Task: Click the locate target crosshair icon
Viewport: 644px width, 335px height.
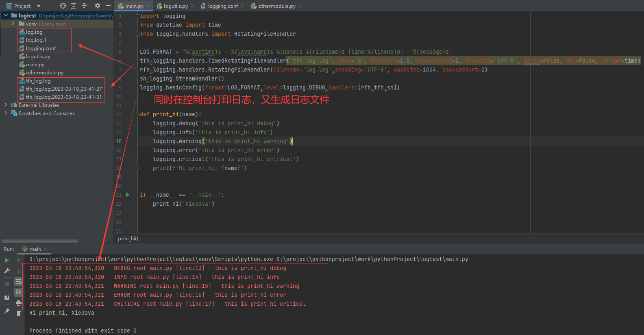Action: pyautogui.click(x=63, y=6)
